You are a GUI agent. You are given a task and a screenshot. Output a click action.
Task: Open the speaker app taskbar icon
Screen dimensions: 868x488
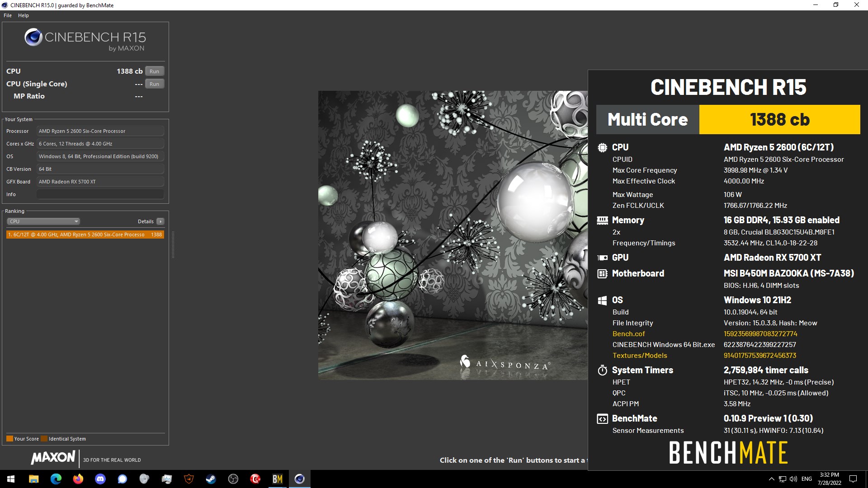point(144,479)
